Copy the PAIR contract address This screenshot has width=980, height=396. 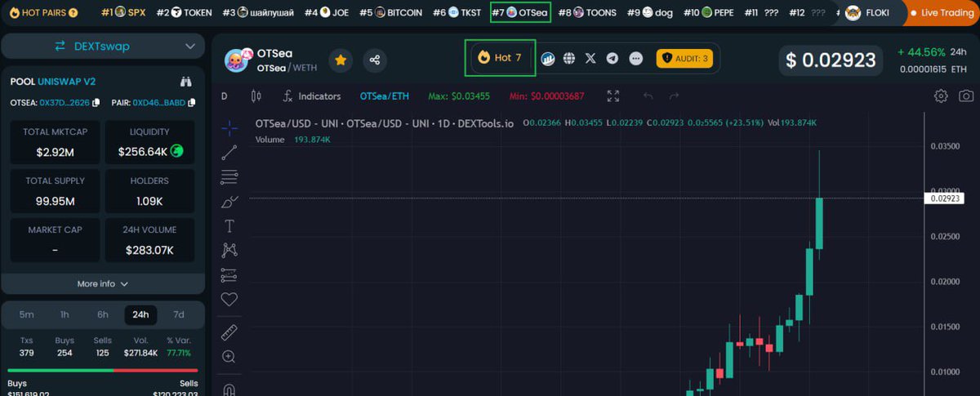192,103
